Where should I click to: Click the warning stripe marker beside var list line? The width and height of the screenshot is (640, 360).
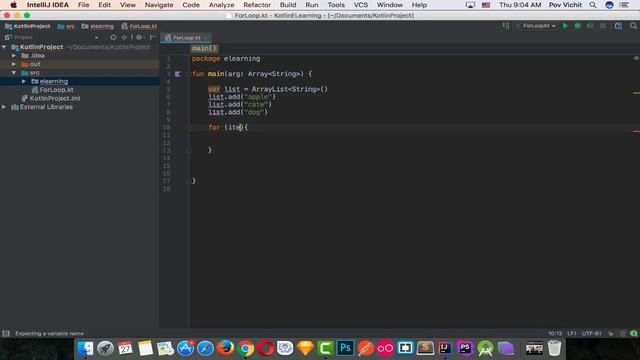(x=636, y=93)
